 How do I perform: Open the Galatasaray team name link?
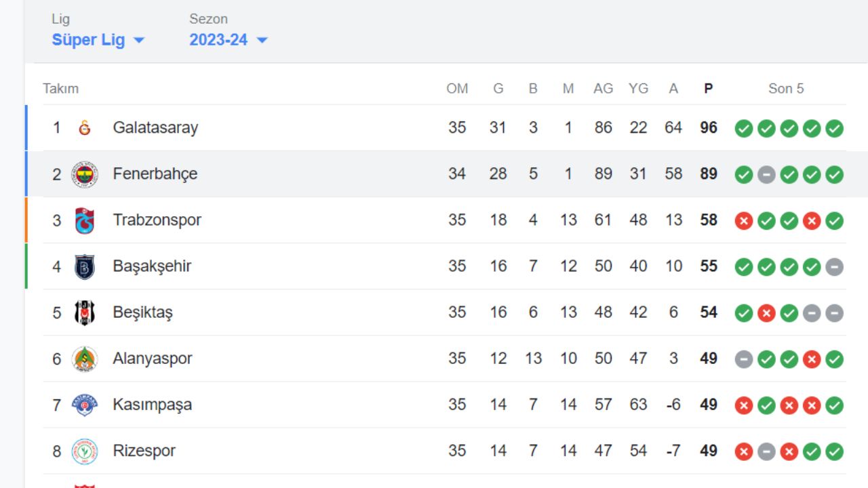pyautogui.click(x=155, y=127)
